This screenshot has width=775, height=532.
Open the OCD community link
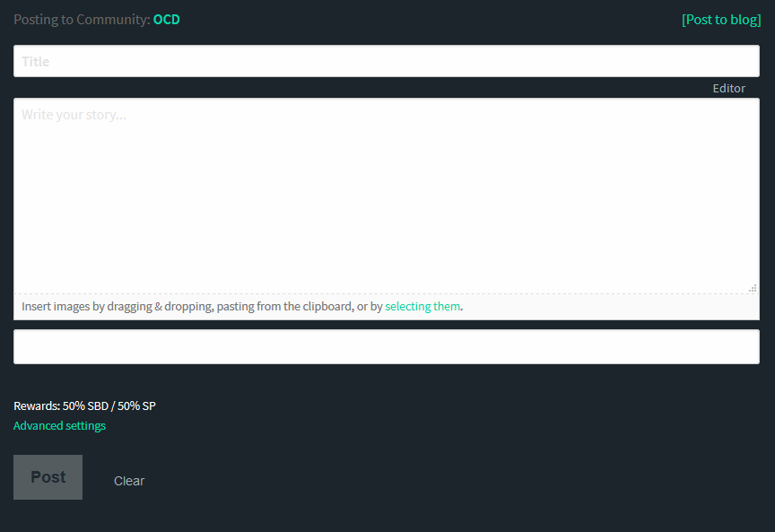click(x=166, y=20)
